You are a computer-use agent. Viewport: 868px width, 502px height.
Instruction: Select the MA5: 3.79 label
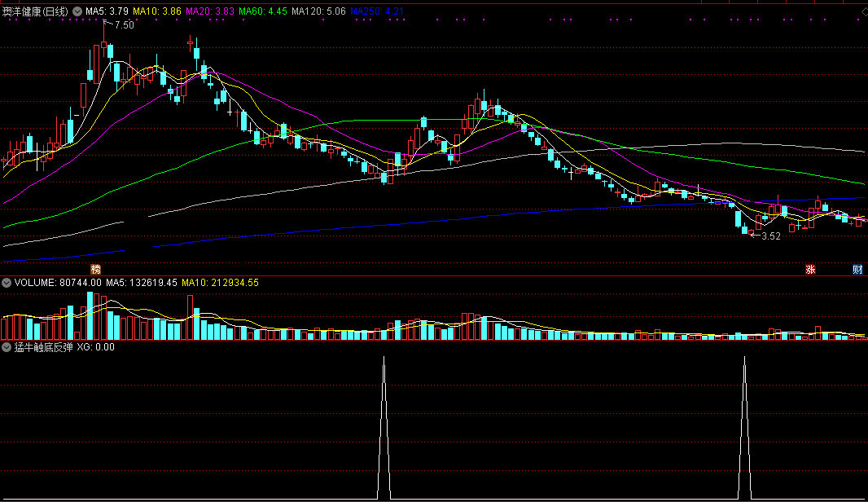point(107,11)
